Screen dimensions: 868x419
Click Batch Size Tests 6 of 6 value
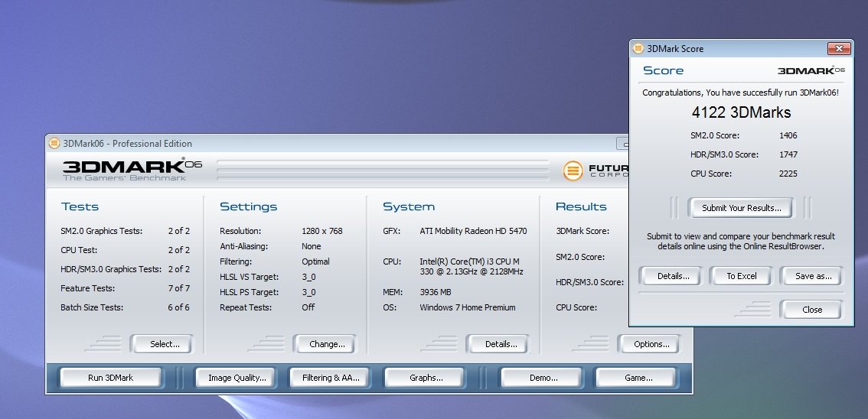coord(179,307)
